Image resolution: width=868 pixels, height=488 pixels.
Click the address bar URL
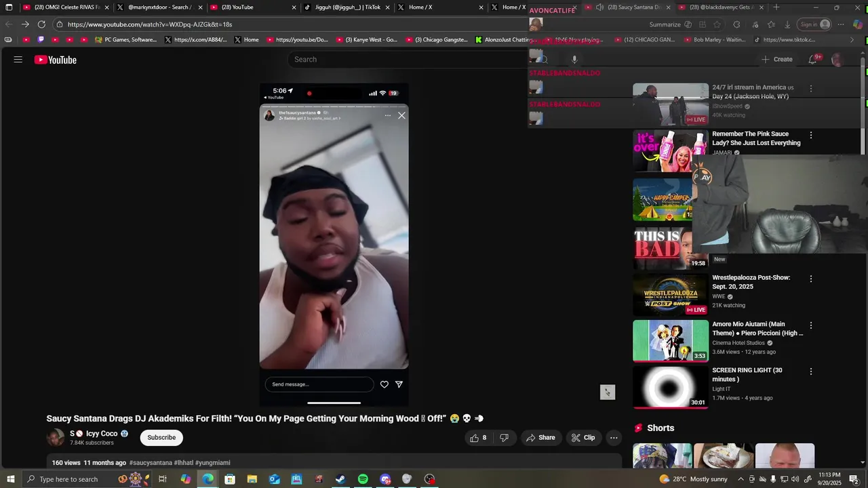pyautogui.click(x=150, y=24)
